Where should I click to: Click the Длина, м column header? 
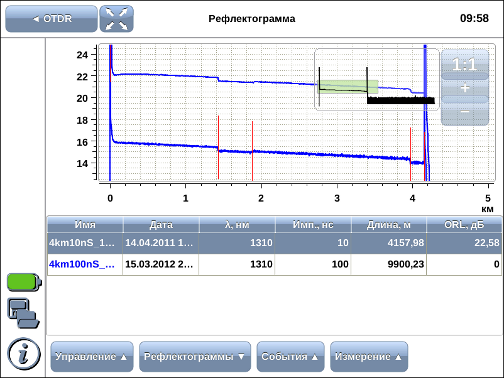(x=389, y=225)
